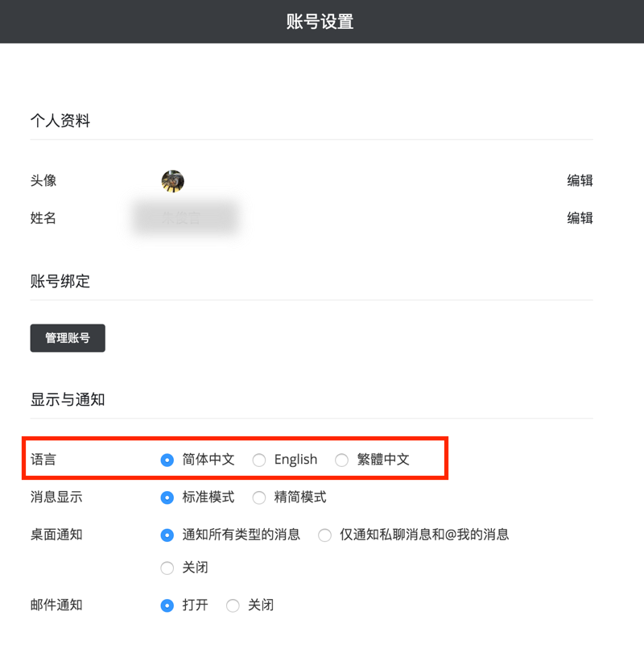Set email notification to 关闭

point(233,605)
